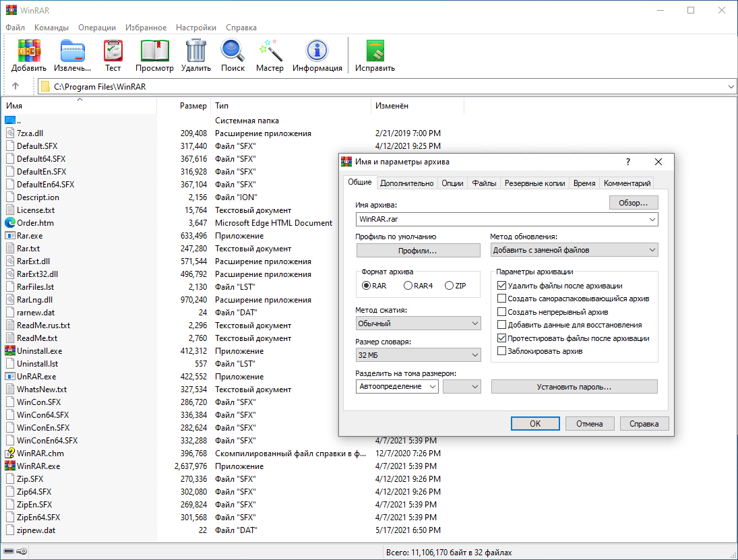Open the Операции menu
This screenshot has width=738, height=560.
97,28
